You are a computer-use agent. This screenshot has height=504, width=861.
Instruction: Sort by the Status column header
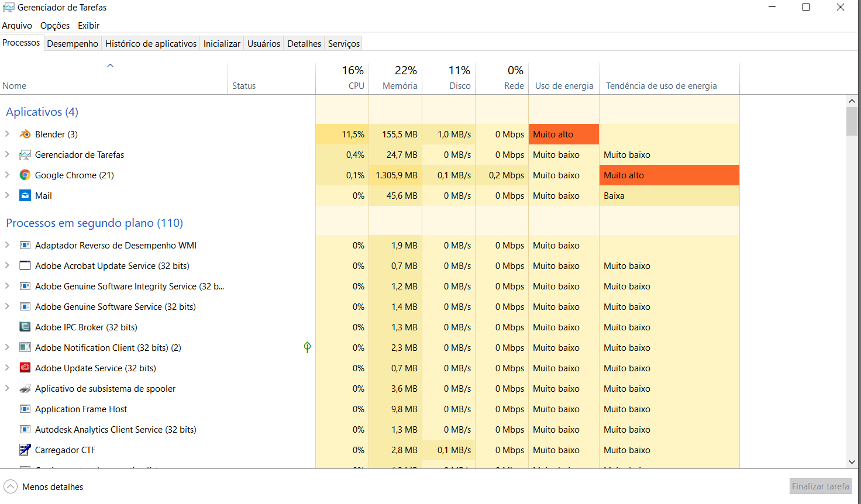(x=271, y=78)
